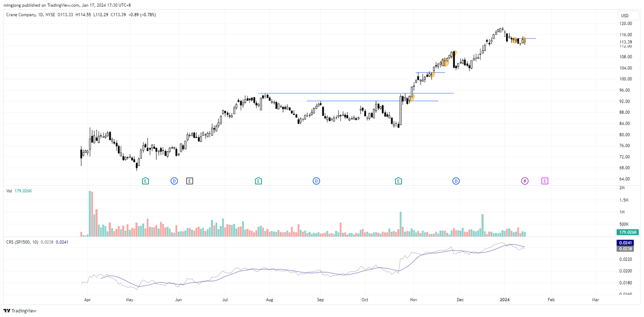This screenshot has width=644, height=317.
Task: Select the grey estimated earnings icon after June
Action: pyautogui.click(x=190, y=181)
